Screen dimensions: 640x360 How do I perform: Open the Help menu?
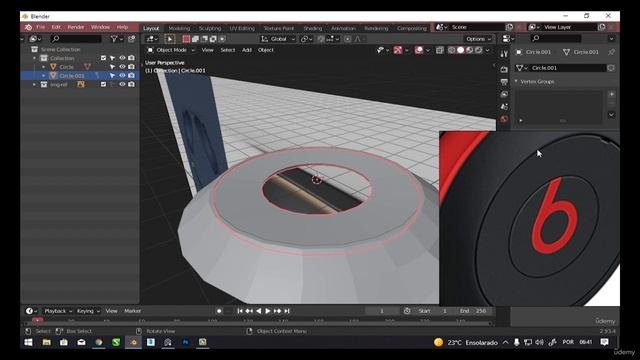point(122,27)
